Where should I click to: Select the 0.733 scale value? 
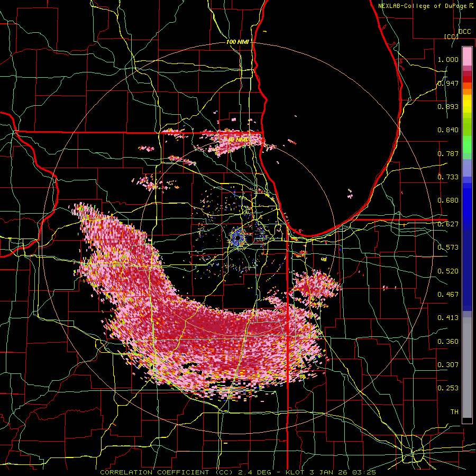[448, 177]
